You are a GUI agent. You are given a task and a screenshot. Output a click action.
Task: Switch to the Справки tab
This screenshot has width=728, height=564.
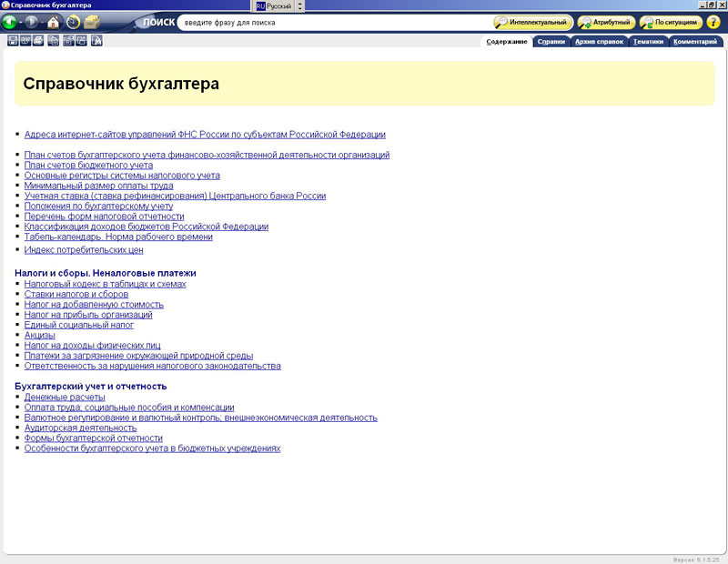551,41
